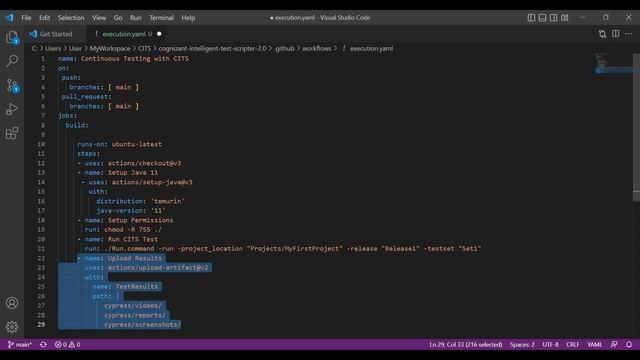Click 'name: Continuous Testing with CITS' line
This screenshot has width=640, height=360.
click(123, 59)
